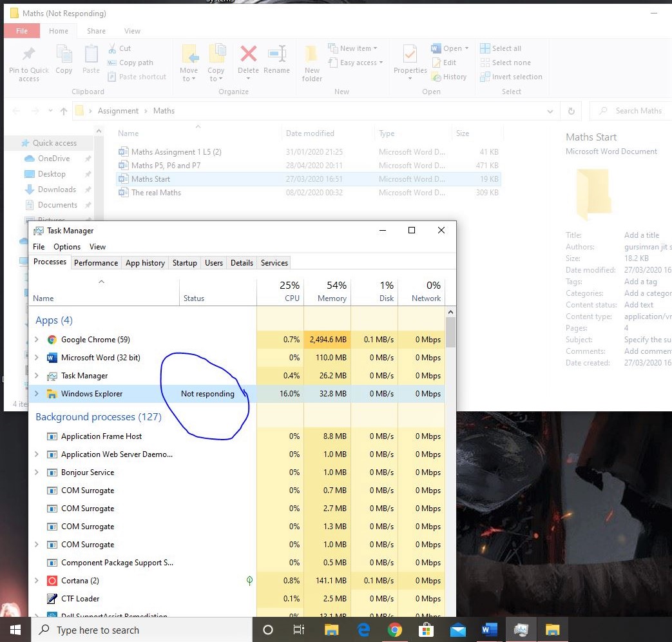The height and width of the screenshot is (642, 672).
Task: Click Assignment in the breadcrumb path
Action: point(118,111)
